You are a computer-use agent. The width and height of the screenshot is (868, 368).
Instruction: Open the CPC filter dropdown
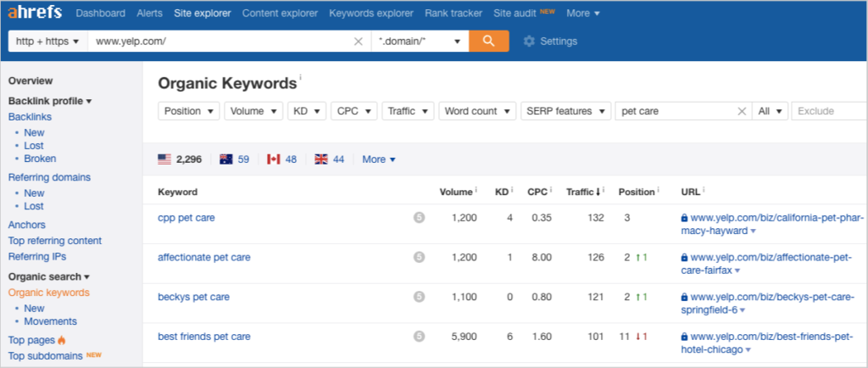[x=354, y=111]
